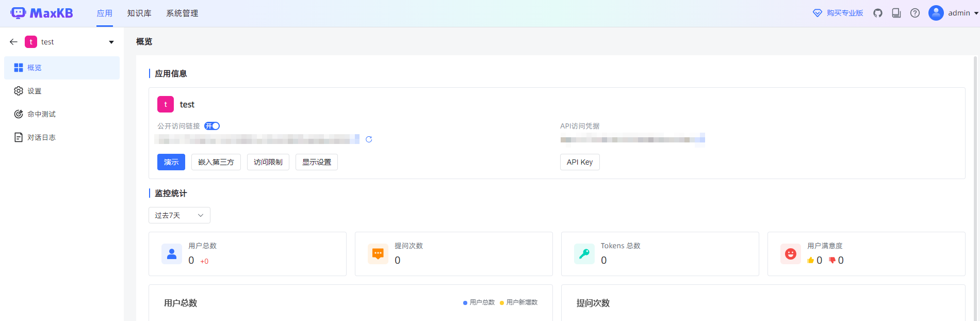Click the API Key button
Image resolution: width=980 pixels, height=321 pixels.
tap(579, 162)
